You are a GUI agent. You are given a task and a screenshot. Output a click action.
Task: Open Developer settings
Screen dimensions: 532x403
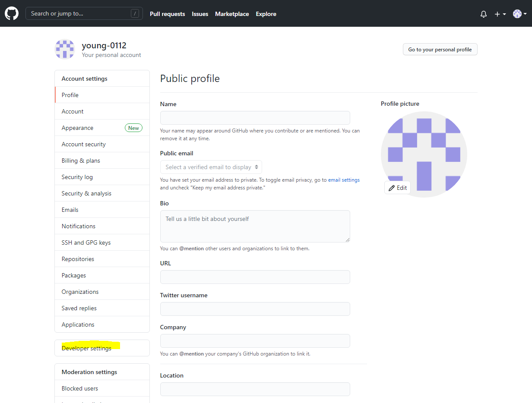102,348
